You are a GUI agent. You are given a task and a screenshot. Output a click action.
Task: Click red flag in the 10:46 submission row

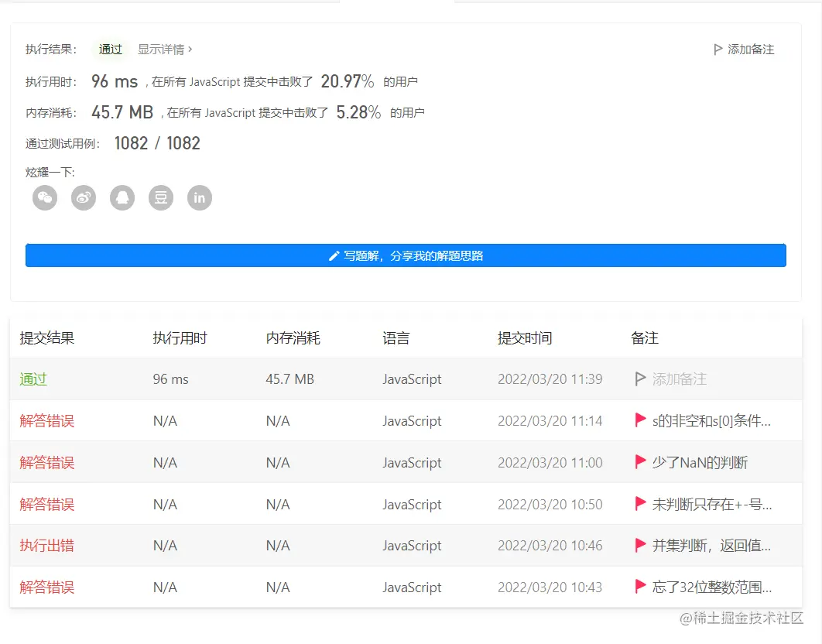640,545
